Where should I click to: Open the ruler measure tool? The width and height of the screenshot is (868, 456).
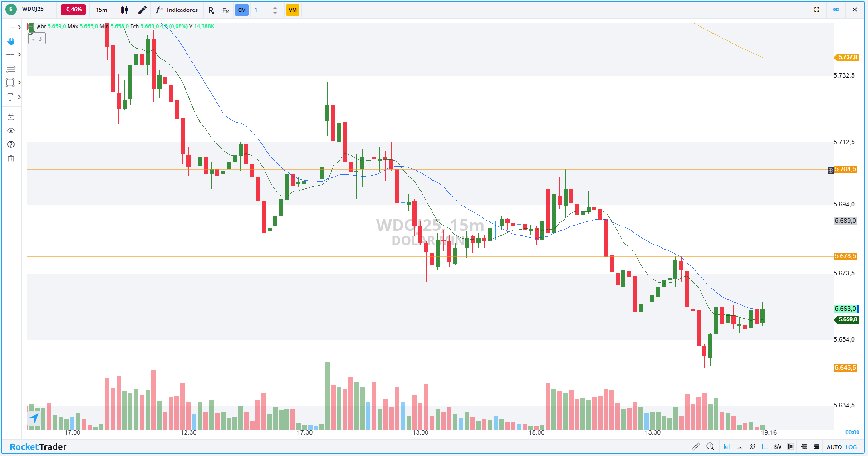(696, 447)
